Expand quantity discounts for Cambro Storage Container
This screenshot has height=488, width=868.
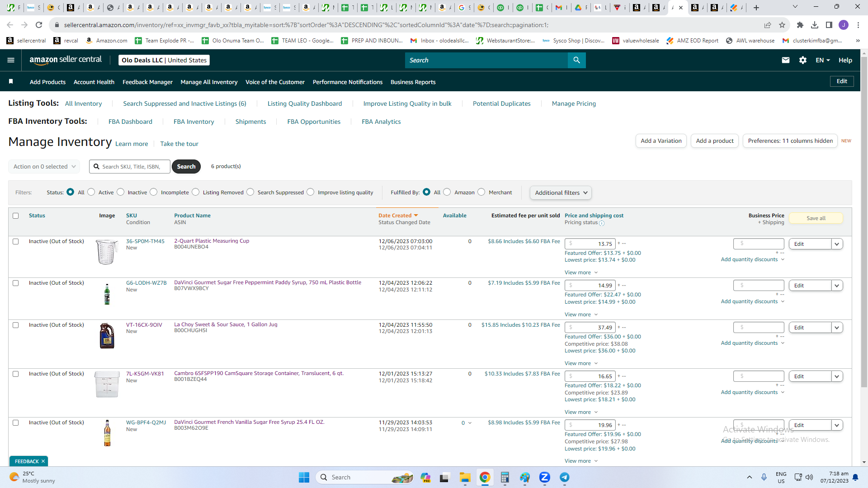(752, 392)
